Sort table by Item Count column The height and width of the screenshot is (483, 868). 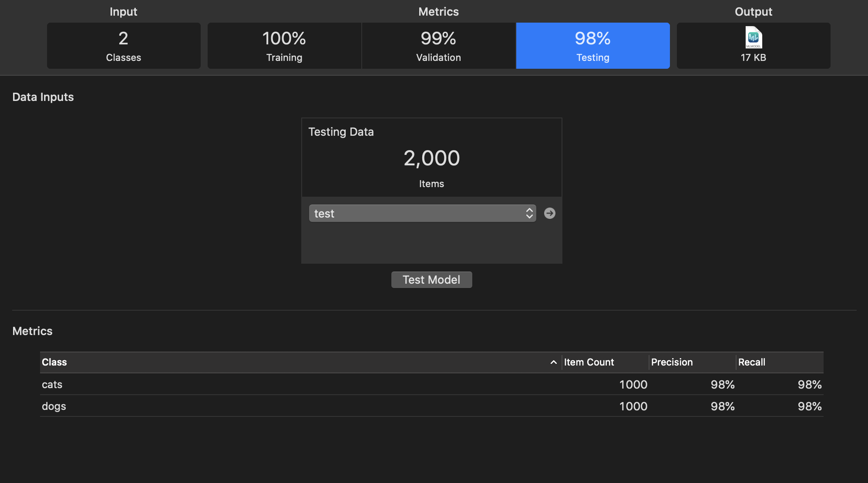[x=589, y=362]
